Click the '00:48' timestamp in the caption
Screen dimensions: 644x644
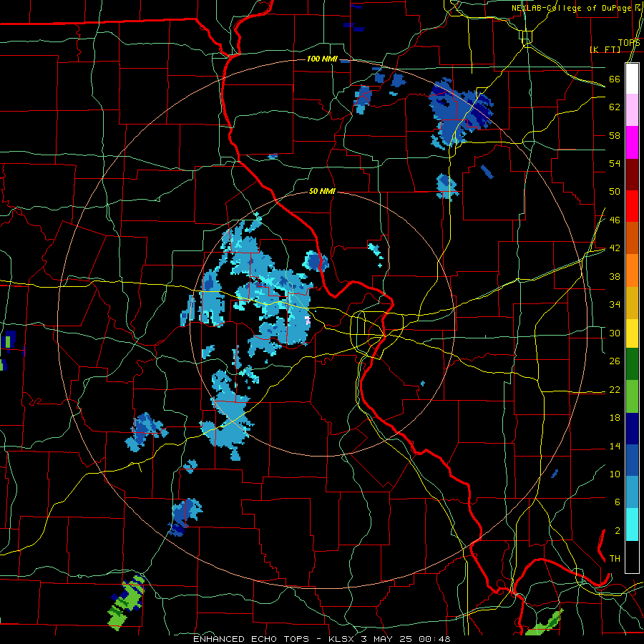pyautogui.click(x=434, y=639)
